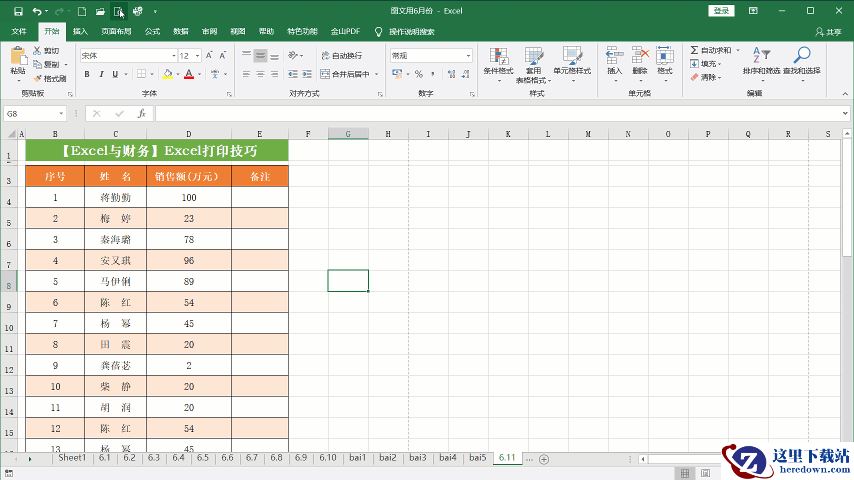
Task: Toggle Italic formatting
Action: tap(101, 74)
